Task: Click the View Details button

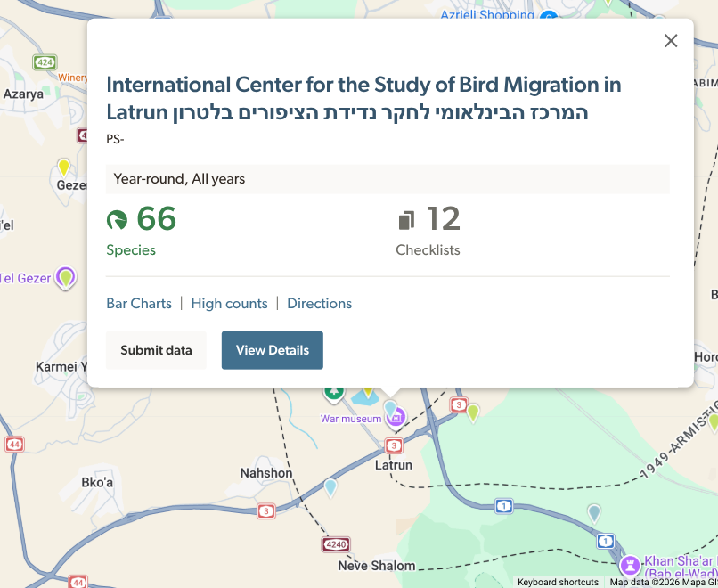Action: tap(273, 350)
